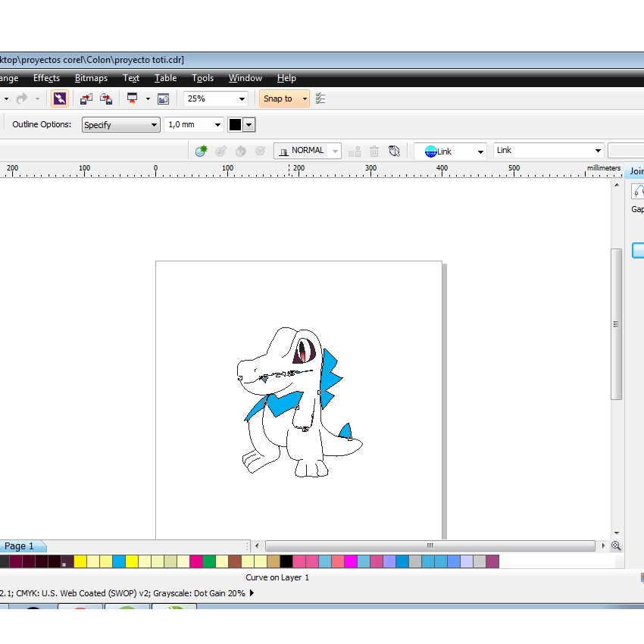Image resolution: width=644 pixels, height=644 pixels.
Task: Open the zoom level 25% dropdown
Action: point(242,99)
